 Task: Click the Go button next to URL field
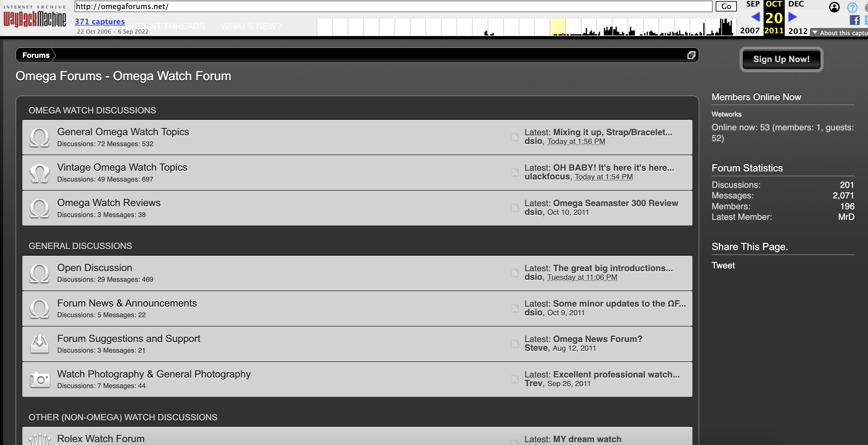(726, 7)
